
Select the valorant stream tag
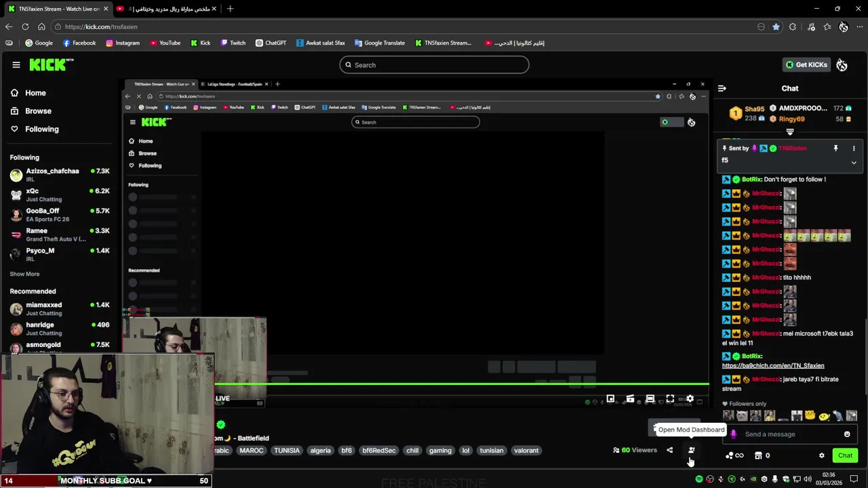526,451
